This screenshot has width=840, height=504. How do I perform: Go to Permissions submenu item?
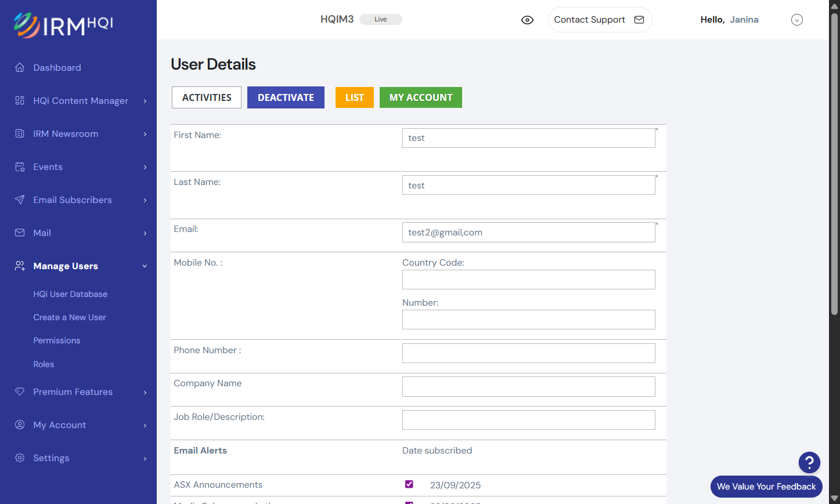coord(57,340)
